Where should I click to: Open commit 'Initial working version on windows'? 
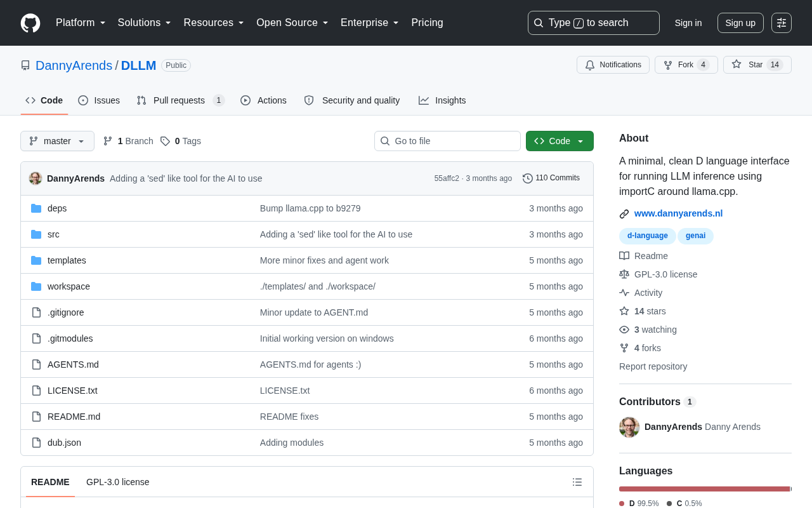(327, 338)
